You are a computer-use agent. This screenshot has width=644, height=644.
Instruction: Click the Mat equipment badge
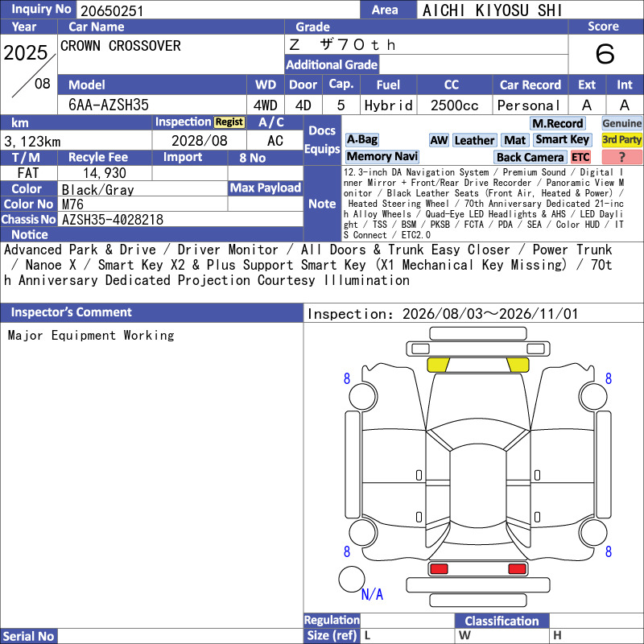[x=514, y=140]
